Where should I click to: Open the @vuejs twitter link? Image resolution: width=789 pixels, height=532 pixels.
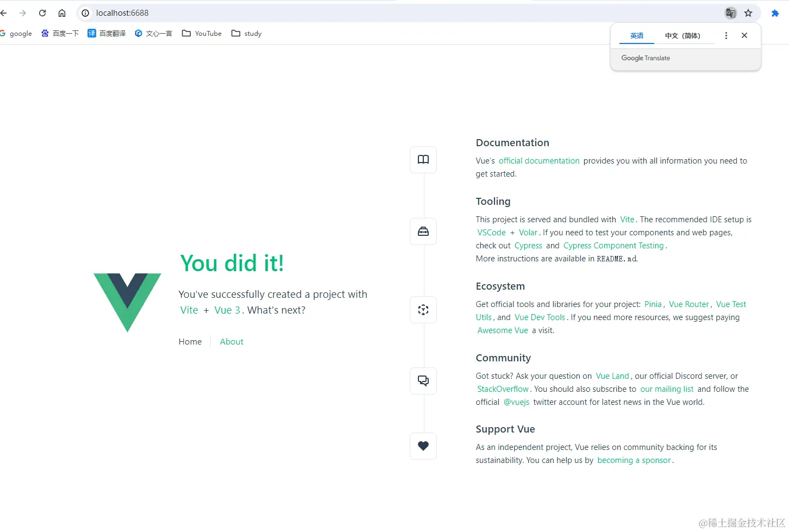pyautogui.click(x=516, y=402)
